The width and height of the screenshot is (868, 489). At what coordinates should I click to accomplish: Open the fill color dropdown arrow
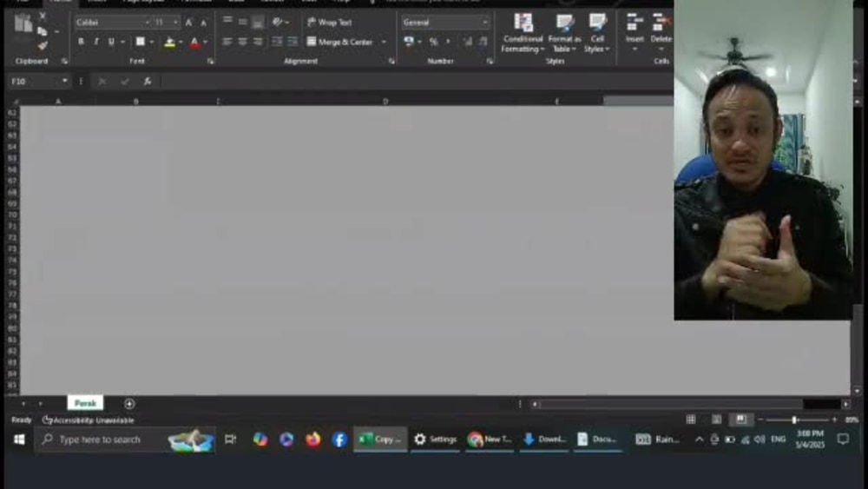point(181,42)
